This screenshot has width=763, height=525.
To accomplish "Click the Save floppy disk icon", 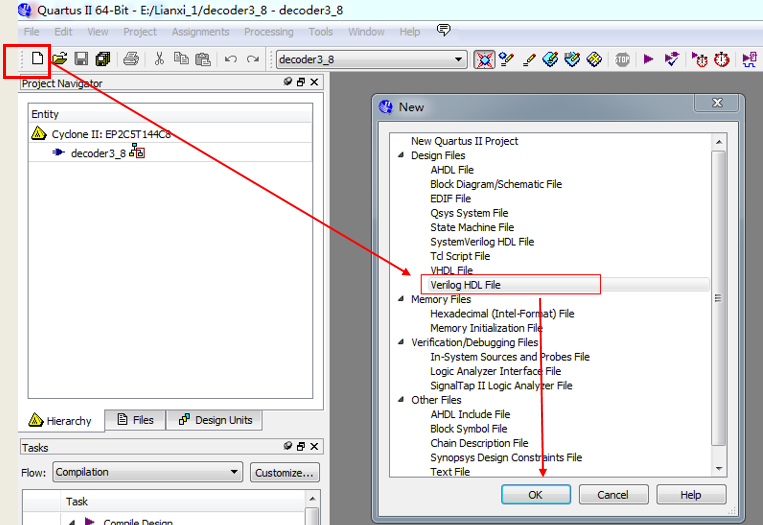I will pyautogui.click(x=81, y=59).
